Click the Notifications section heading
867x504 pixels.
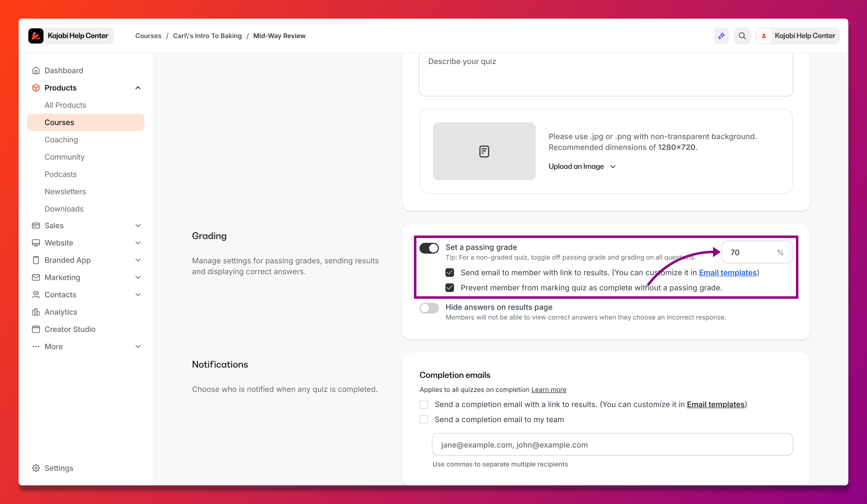coord(220,364)
